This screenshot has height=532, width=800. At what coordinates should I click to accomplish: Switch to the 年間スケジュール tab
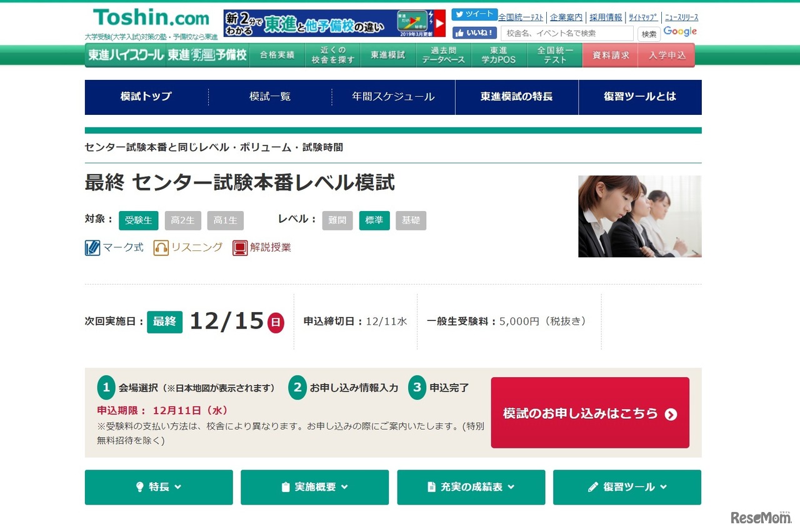tap(393, 97)
